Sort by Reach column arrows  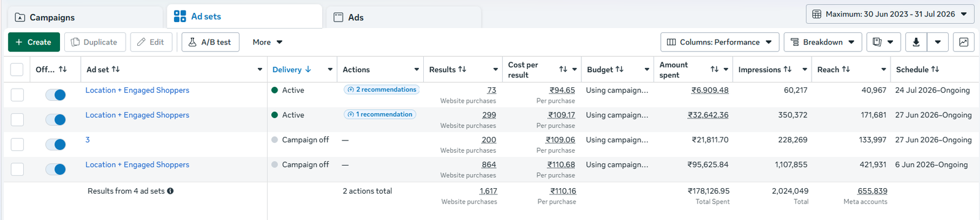click(846, 70)
